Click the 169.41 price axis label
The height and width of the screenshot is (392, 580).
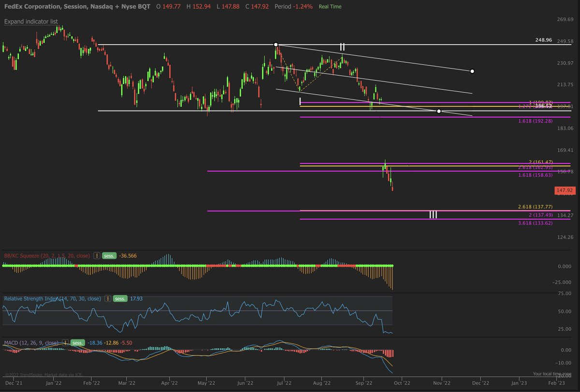(x=565, y=150)
